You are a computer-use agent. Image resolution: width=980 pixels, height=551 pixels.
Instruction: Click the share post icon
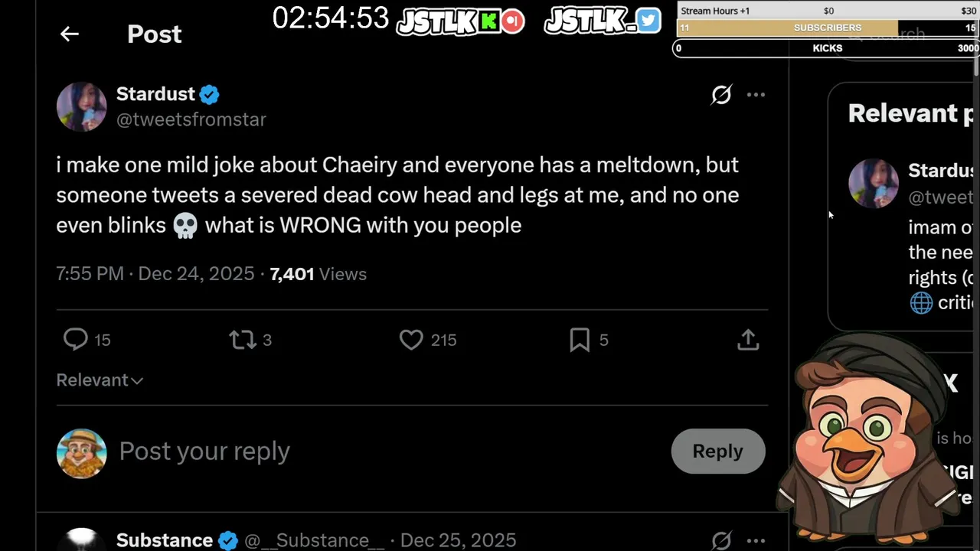point(748,339)
